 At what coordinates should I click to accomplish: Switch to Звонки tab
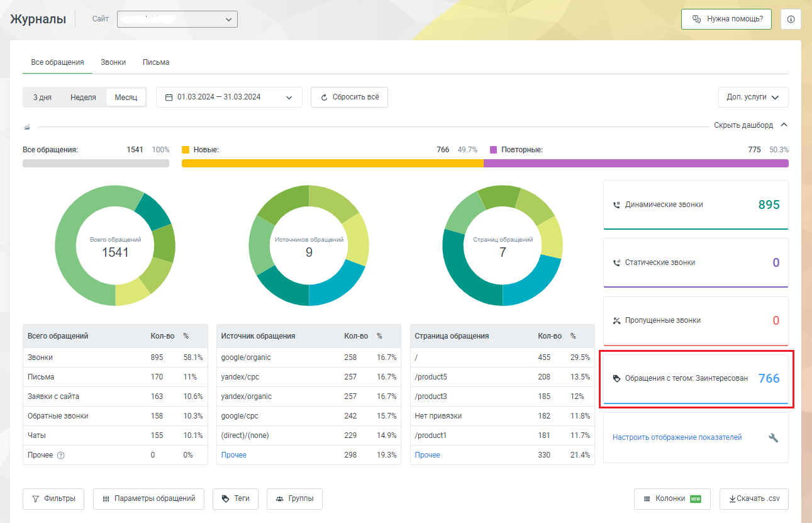tap(113, 62)
